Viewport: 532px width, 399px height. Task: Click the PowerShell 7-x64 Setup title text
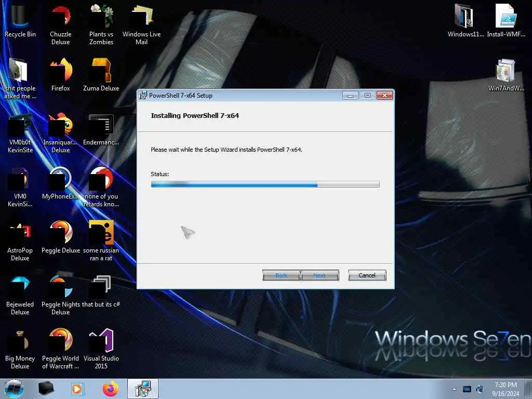click(180, 96)
